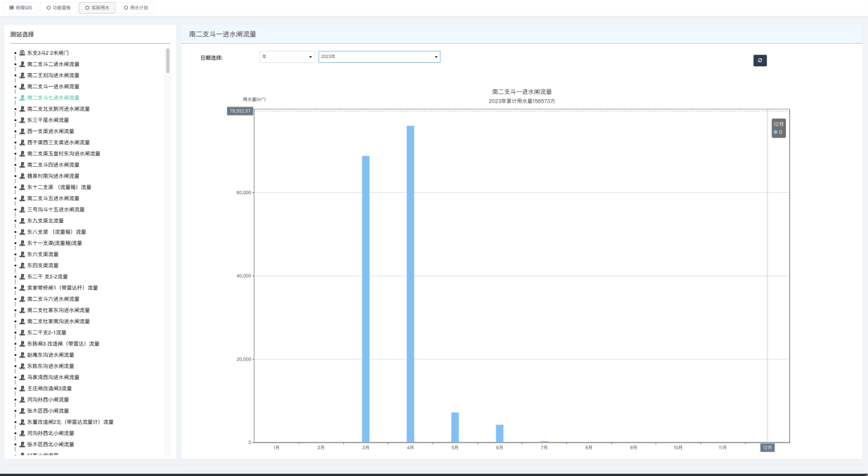The height and width of the screenshot is (476, 868).
Task: Click station icon beside 东九支渠北流量
Action: point(23,221)
